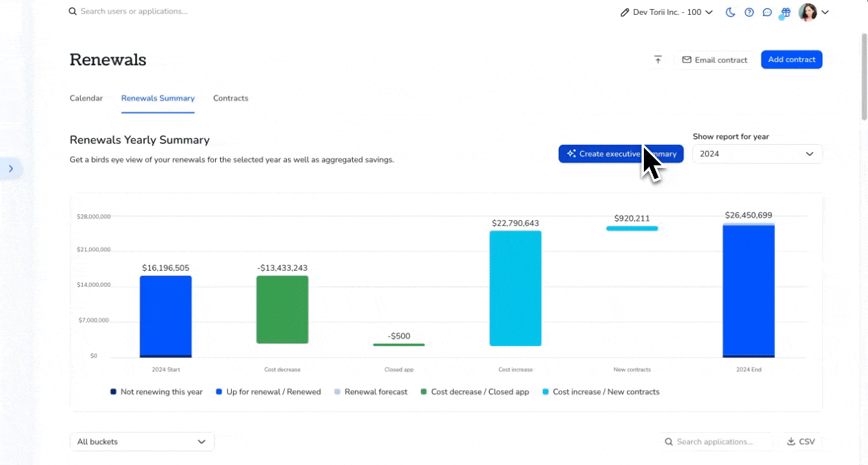Click the user profile avatar
This screenshot has width=868, height=465.
(807, 12)
